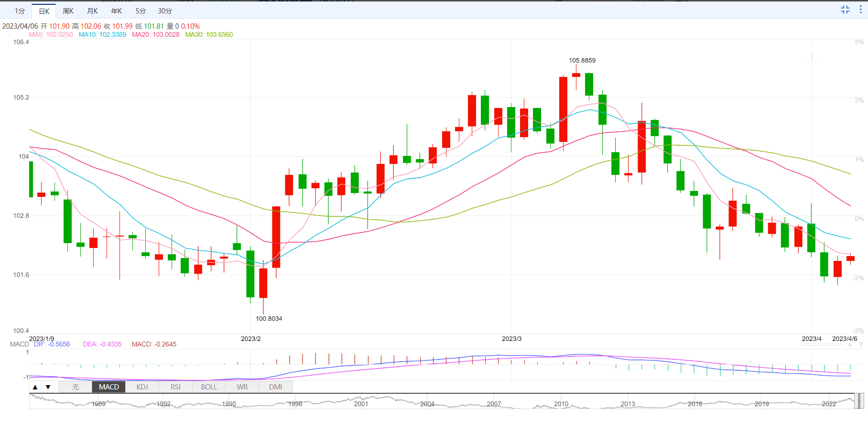This screenshot has height=421, width=868.
Task: Click the MA5: 102.0250 legend label
Action: 51,34
